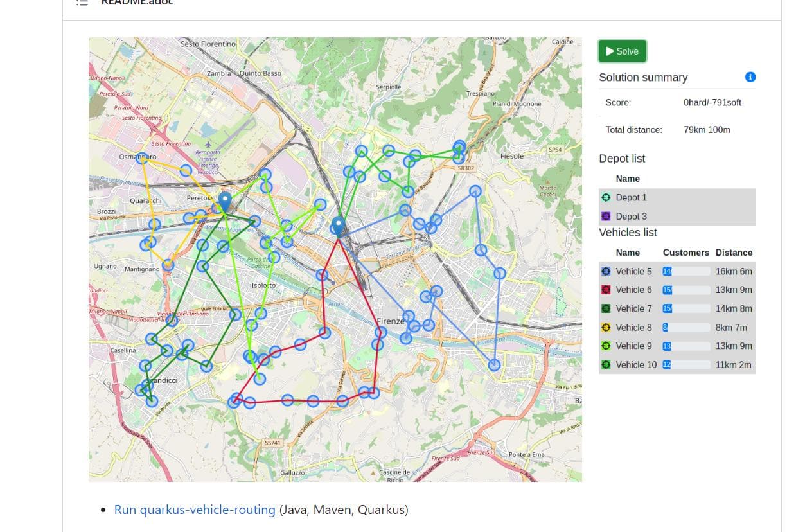Screen dimensions: 796x532
Task: Click the light green Vehicle 9 icon
Action: 606,346
